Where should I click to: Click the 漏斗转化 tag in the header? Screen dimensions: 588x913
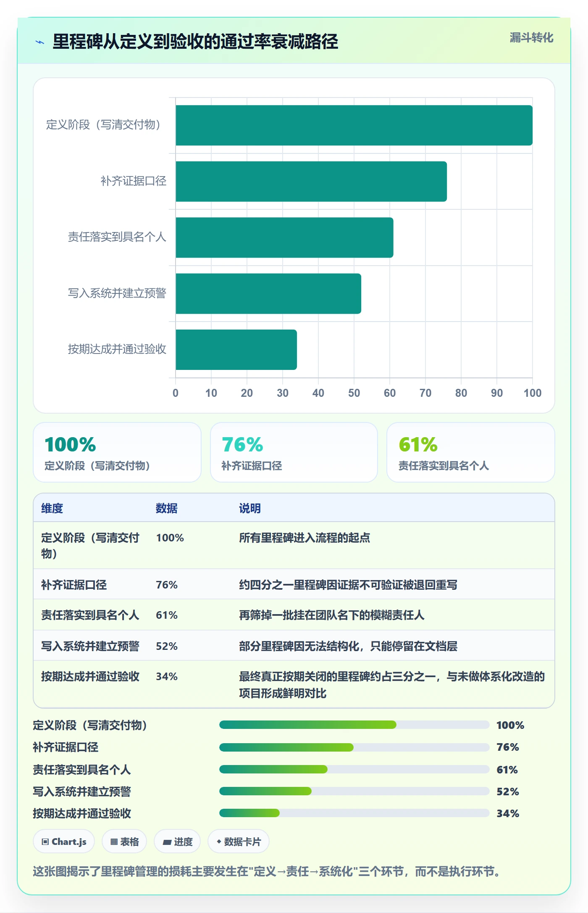pos(531,38)
